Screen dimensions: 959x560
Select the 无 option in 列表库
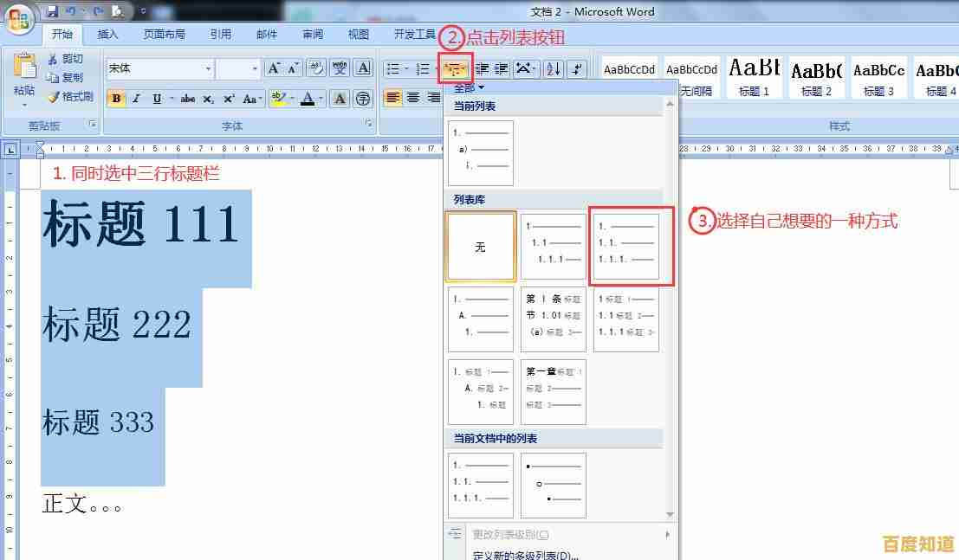pyautogui.click(x=480, y=245)
